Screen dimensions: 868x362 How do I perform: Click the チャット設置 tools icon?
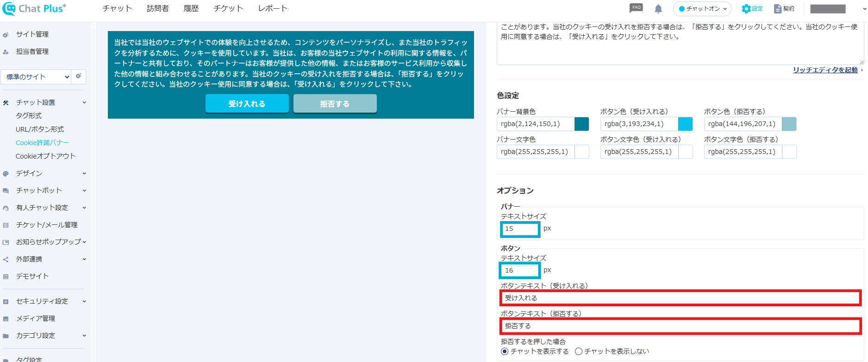point(6,103)
